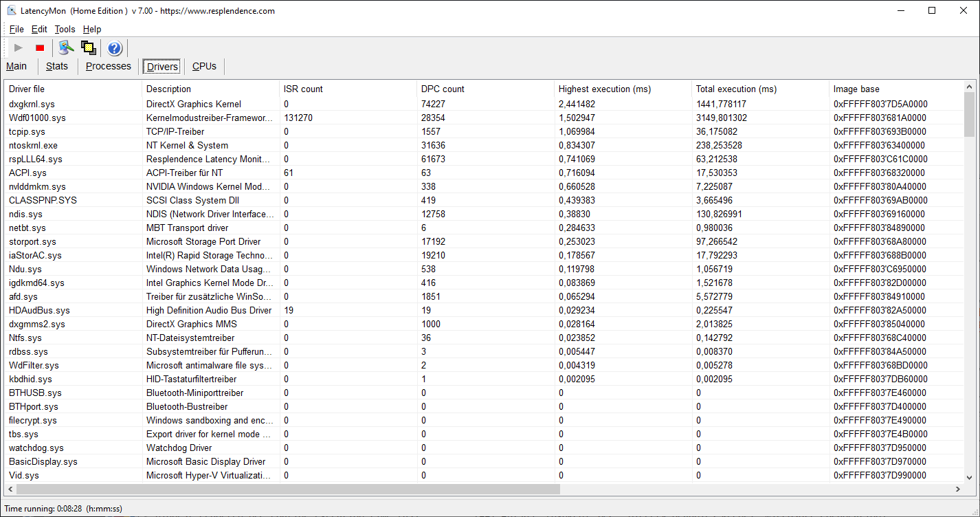The image size is (980, 517).
Task: Select the ndis.sys driver row
Action: 484,214
